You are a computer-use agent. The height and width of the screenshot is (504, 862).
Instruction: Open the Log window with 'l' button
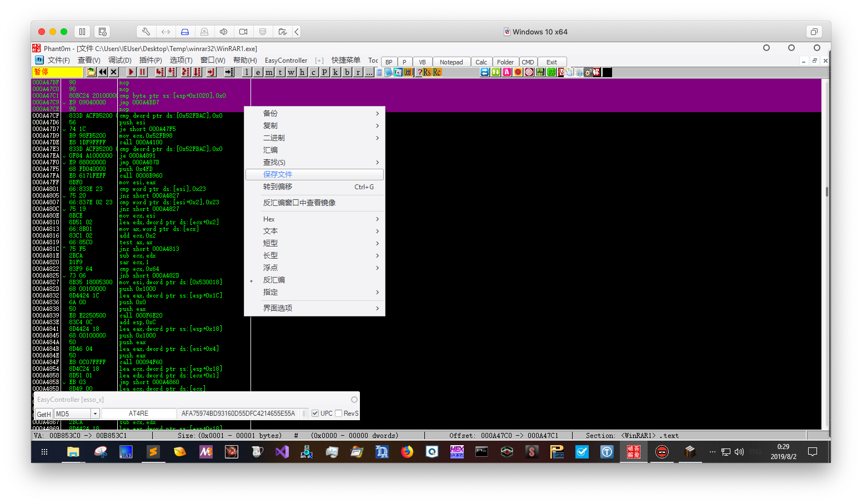pos(247,72)
